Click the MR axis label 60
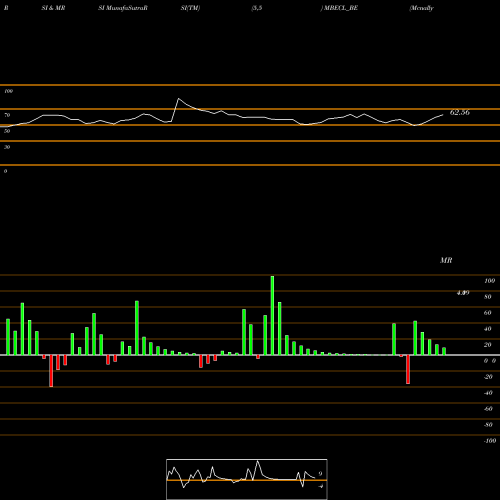 (488, 313)
